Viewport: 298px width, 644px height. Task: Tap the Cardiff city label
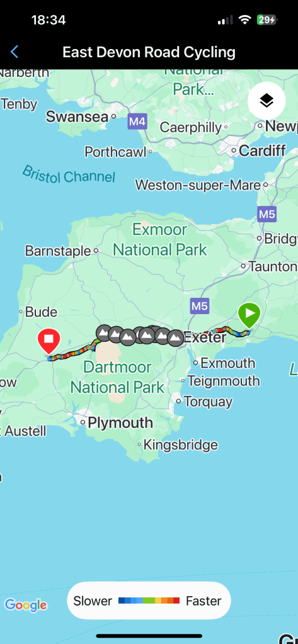pos(262,150)
